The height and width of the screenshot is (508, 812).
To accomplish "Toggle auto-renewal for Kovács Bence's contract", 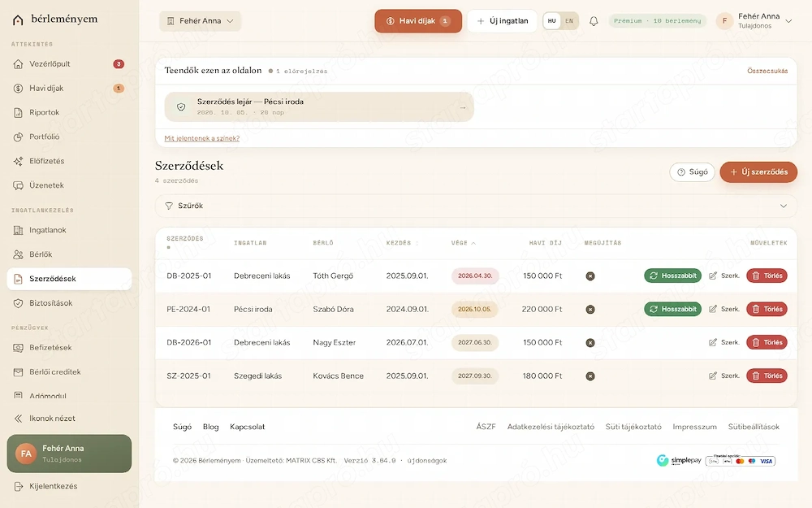I will click(590, 376).
